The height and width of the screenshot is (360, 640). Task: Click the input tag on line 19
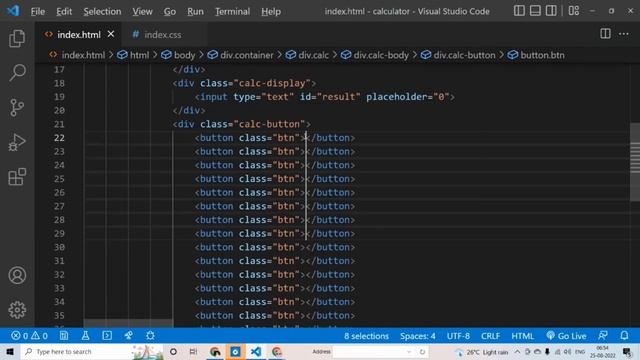tap(214, 97)
